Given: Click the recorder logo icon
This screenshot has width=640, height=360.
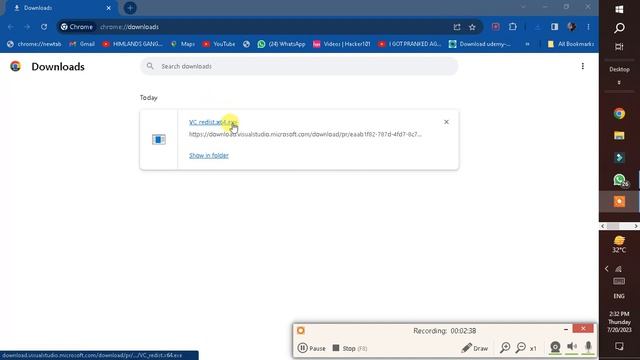Looking at the screenshot, I should click(x=301, y=330).
